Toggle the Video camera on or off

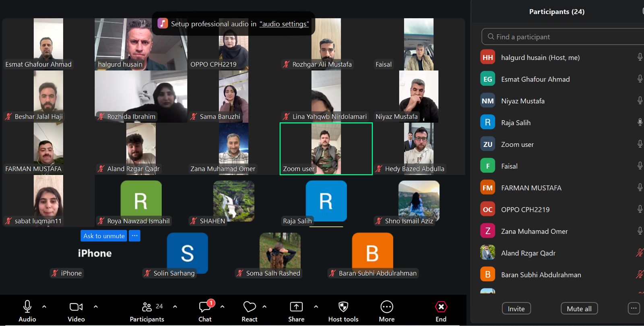point(76,307)
